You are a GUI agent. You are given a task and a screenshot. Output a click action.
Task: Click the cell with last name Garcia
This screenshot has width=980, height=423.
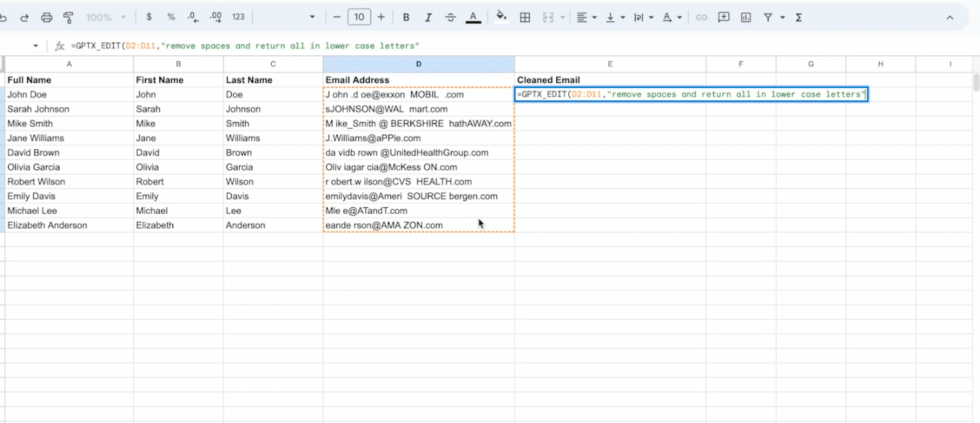pos(273,167)
